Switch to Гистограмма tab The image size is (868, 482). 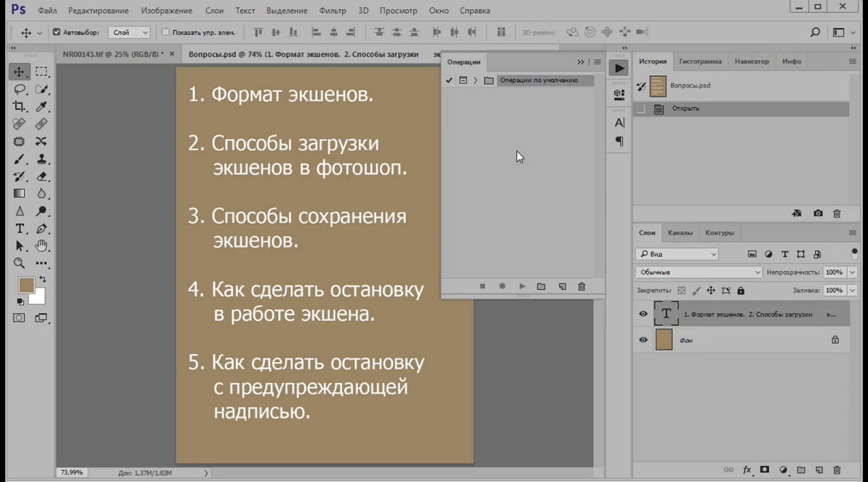coord(699,61)
